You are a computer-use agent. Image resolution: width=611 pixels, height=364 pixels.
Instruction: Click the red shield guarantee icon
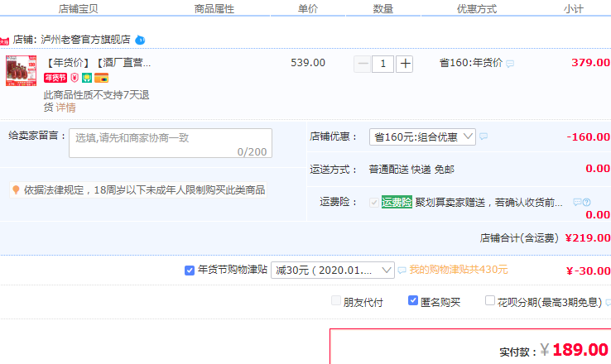click(x=75, y=78)
